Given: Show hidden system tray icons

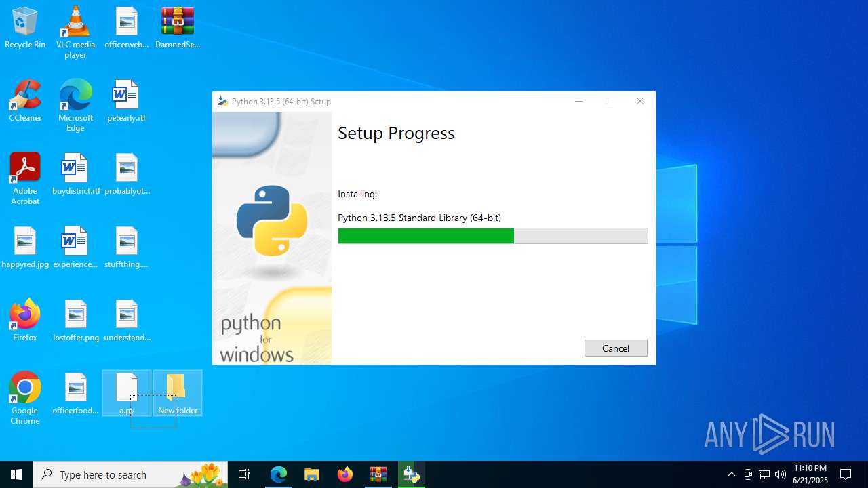Looking at the screenshot, I should pos(731,474).
